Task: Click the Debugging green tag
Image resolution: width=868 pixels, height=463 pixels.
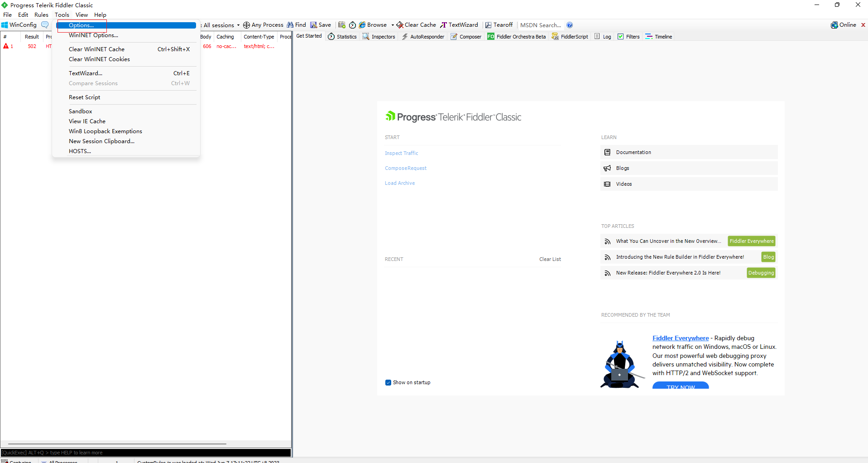Action: [x=761, y=273]
